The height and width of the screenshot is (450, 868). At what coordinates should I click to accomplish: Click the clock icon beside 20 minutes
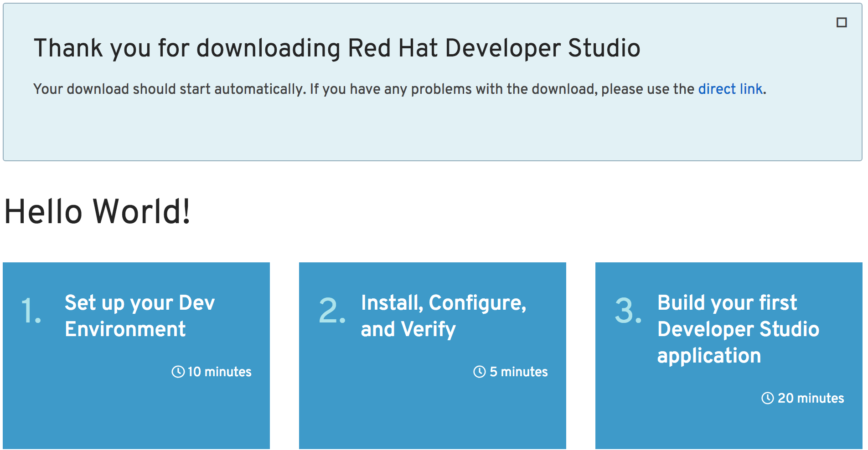(x=768, y=398)
